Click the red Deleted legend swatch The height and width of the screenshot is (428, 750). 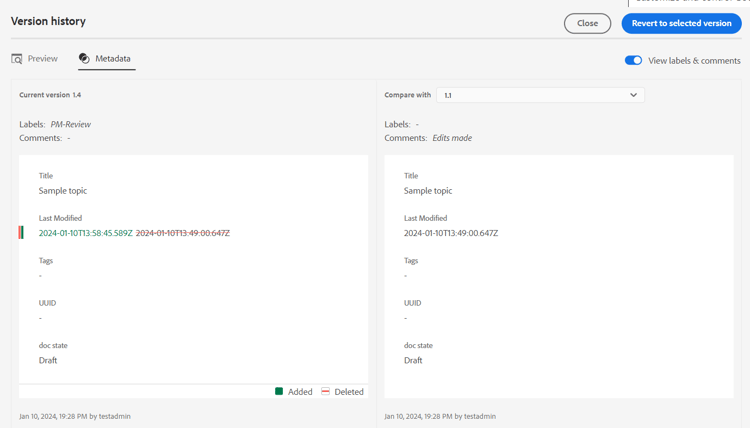point(325,391)
